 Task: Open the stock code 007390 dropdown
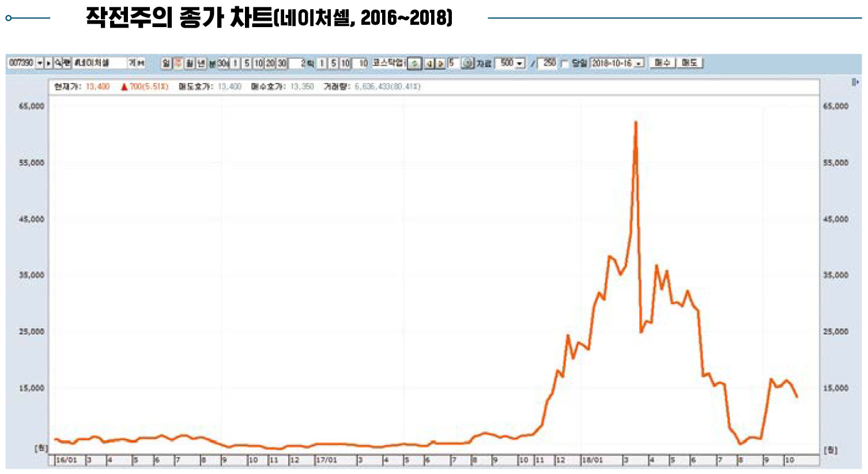click(x=40, y=63)
